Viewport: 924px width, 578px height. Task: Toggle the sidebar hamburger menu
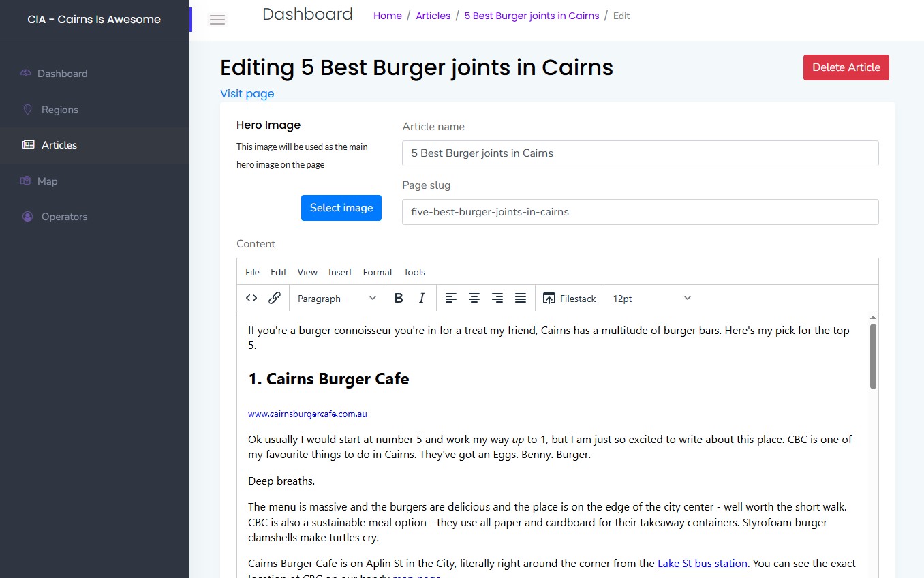[x=217, y=20]
